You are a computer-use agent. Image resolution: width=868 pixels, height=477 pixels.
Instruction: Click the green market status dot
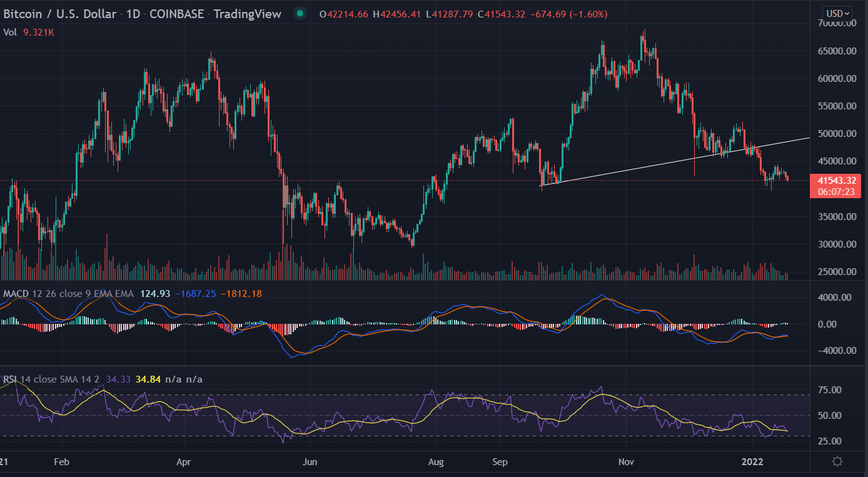point(300,14)
